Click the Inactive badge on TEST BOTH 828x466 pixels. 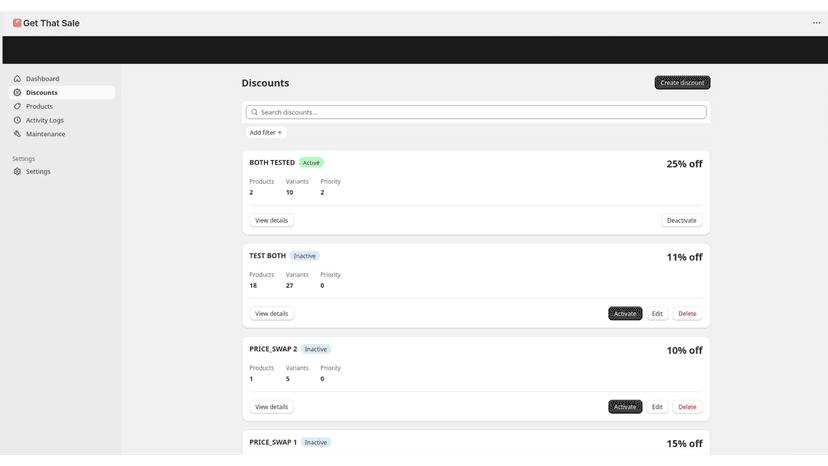[x=305, y=256]
